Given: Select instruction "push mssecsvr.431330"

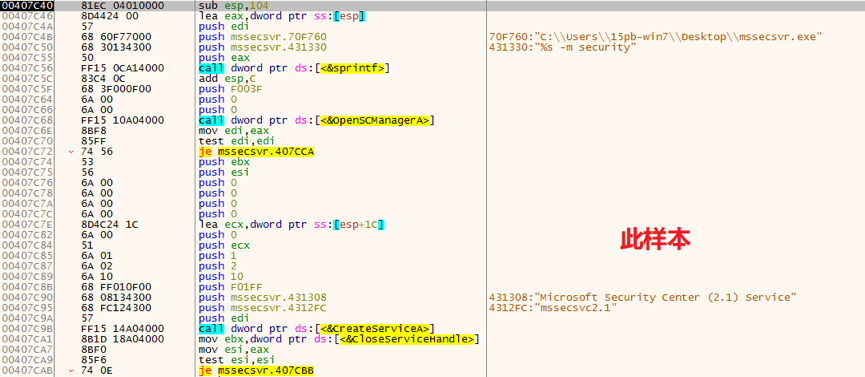Looking at the screenshot, I should pyautogui.click(x=263, y=47).
